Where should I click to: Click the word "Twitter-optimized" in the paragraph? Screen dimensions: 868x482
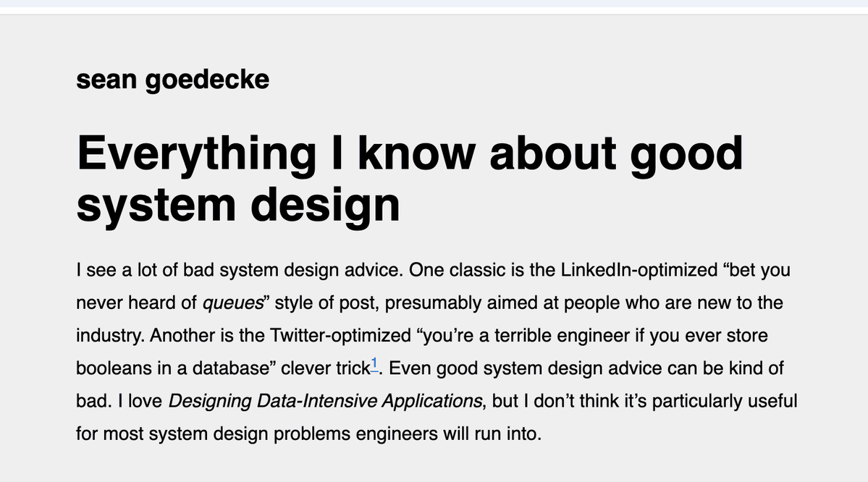340,335
